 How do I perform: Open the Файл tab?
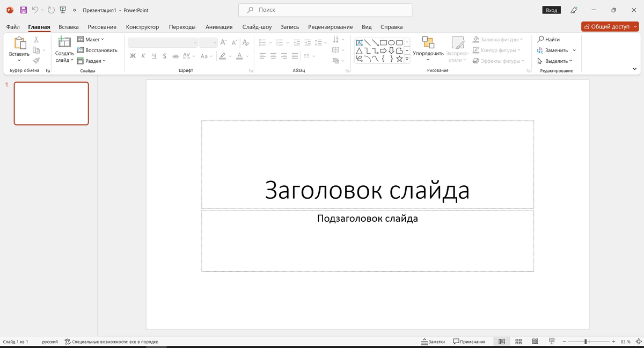[13, 27]
